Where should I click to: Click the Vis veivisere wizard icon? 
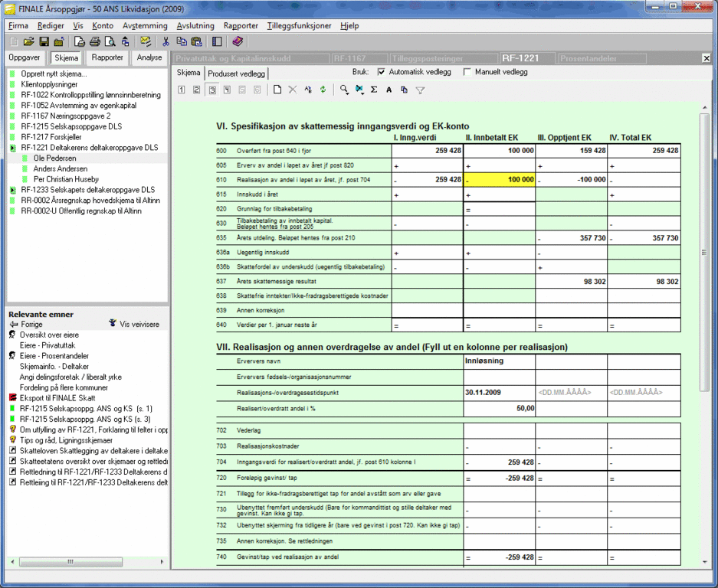[x=113, y=324]
